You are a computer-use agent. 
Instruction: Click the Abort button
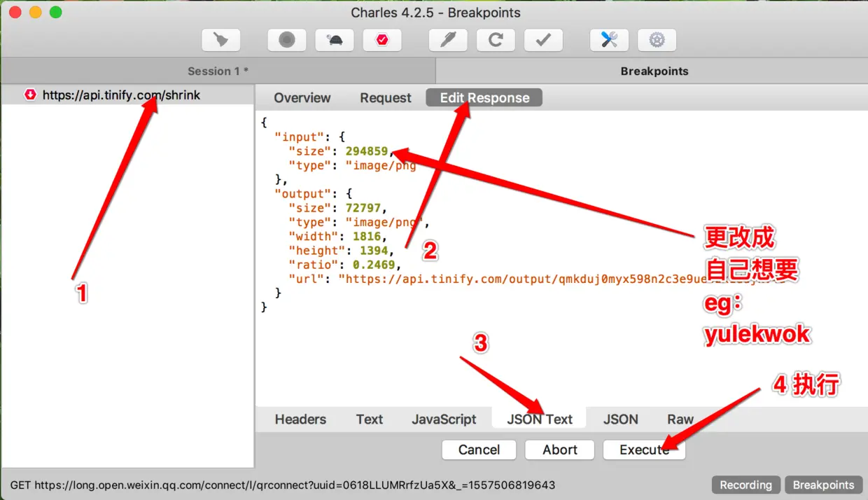tap(560, 450)
